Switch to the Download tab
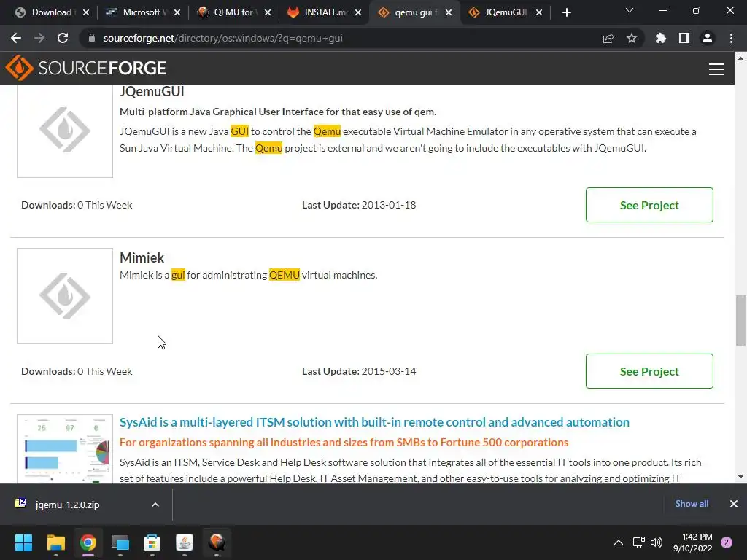 click(53, 12)
